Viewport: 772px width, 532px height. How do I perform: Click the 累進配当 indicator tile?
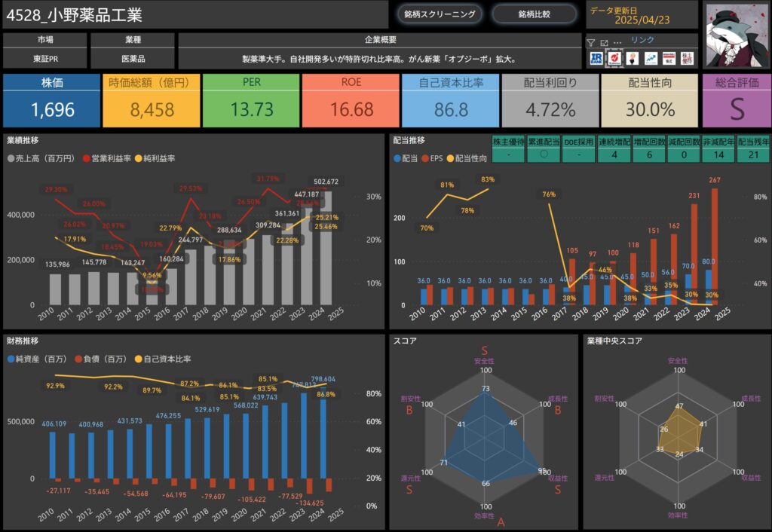click(544, 148)
